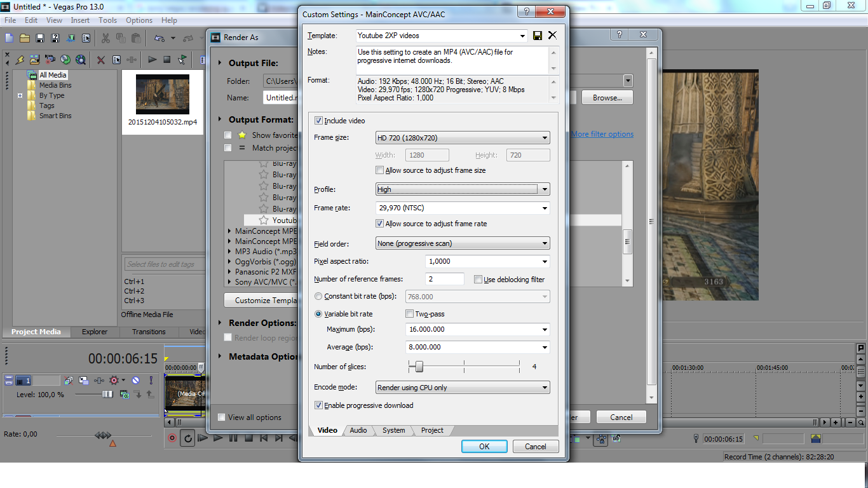The width and height of the screenshot is (868, 488).
Task: Switch to the System tab
Action: point(393,430)
